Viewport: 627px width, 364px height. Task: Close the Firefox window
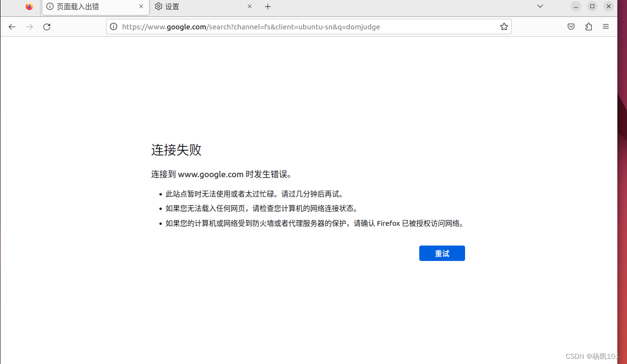point(609,6)
